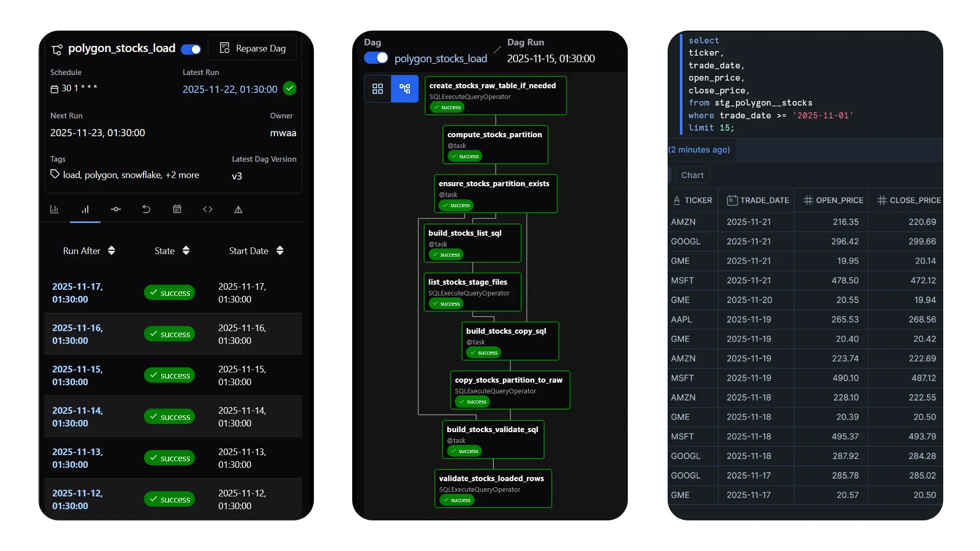
Task: Click the Dag Run breadcrumb 2025-11-15, 01:30:00
Action: (551, 58)
